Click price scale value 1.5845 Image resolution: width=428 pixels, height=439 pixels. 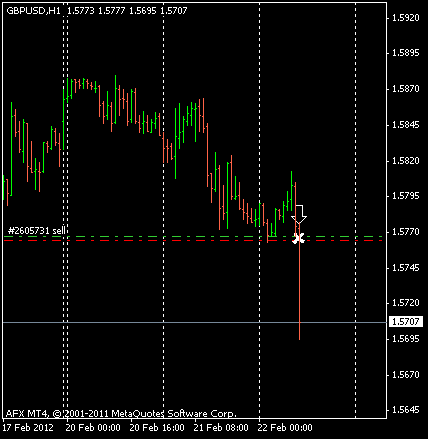[406, 125]
